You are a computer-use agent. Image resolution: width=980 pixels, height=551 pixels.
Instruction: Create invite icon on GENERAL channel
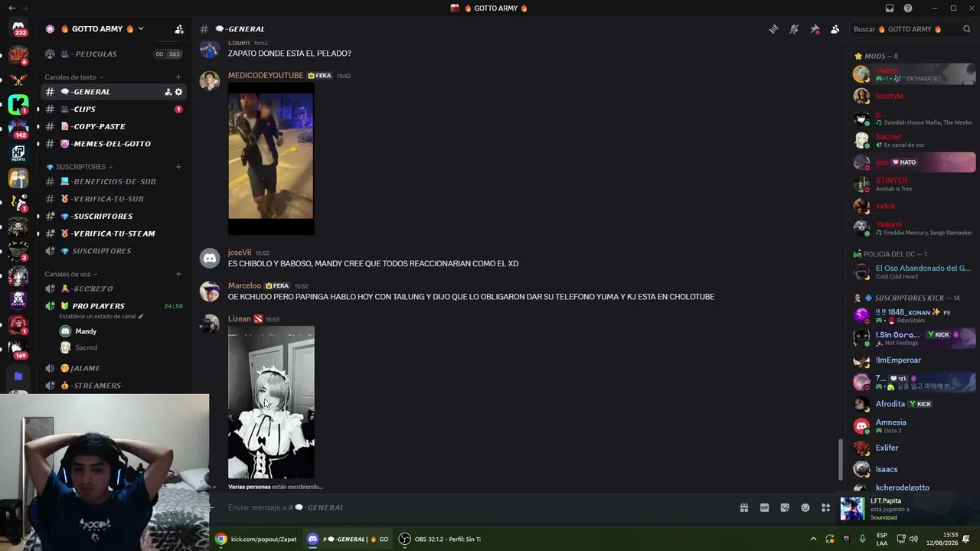point(168,92)
